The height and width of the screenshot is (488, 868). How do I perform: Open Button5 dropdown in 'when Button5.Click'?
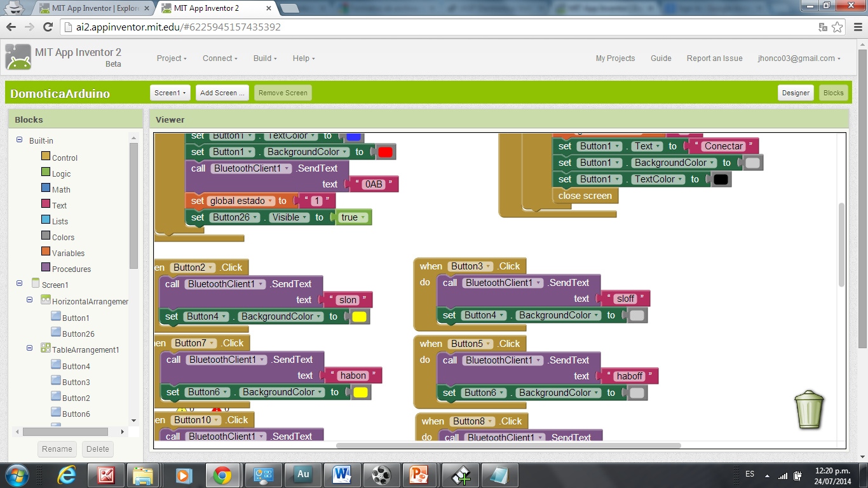[x=471, y=344]
